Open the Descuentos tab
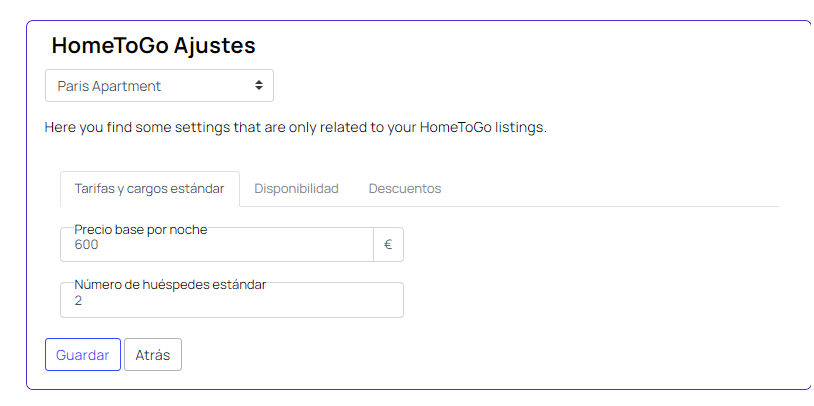 [x=405, y=188]
